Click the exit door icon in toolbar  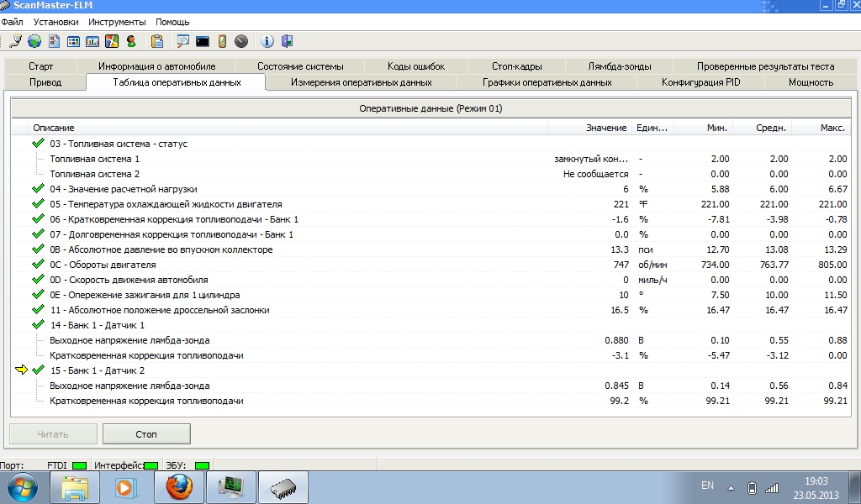(x=287, y=40)
